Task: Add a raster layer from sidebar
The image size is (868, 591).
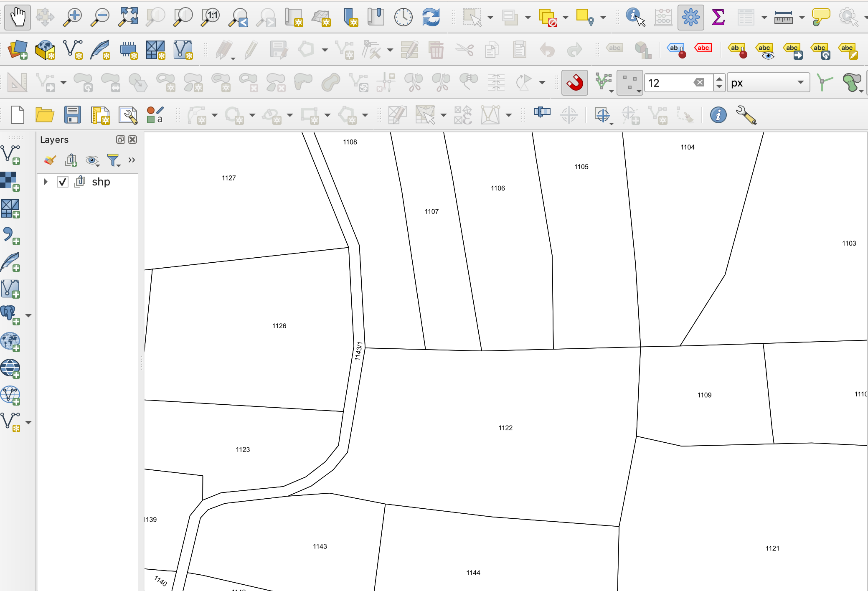Action: 10,182
